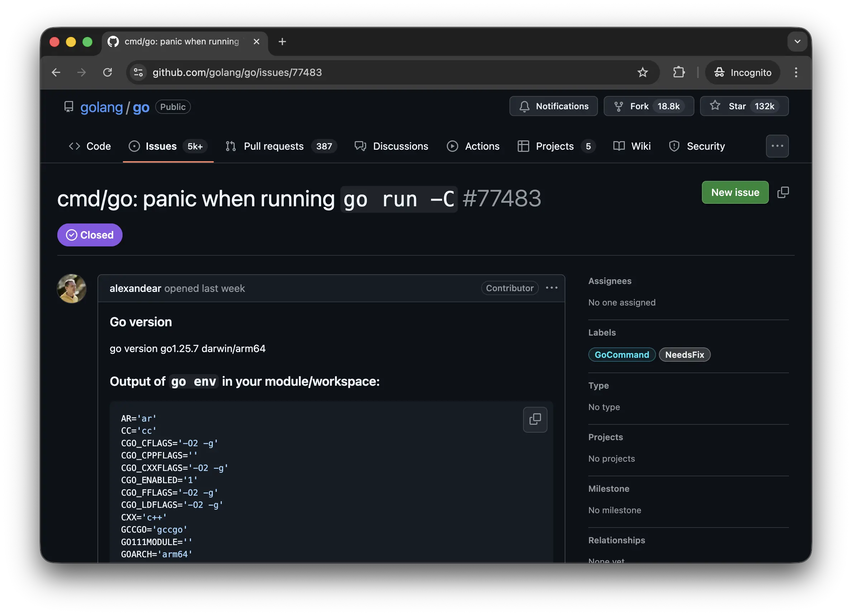
Task: Click the Security shield icon
Action: pos(674,146)
